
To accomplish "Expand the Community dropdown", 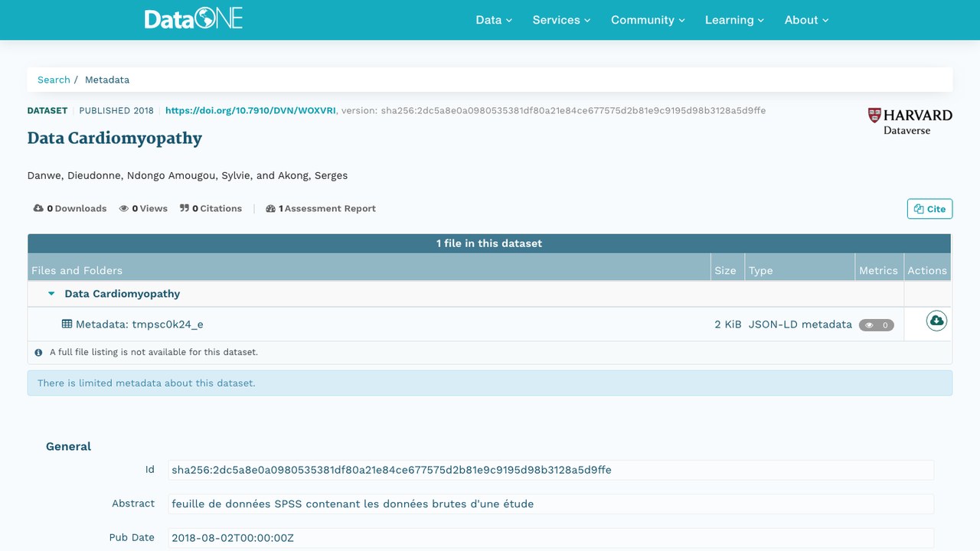I will 648,20.
